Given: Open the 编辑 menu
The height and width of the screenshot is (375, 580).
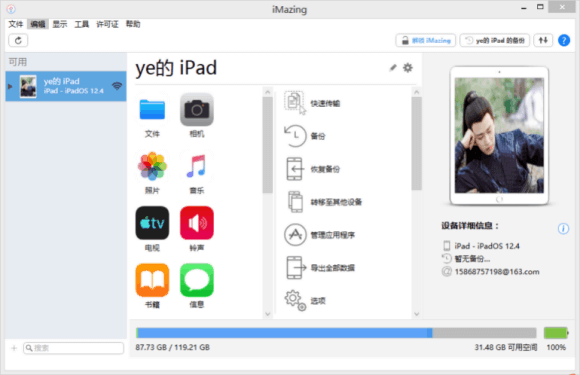Looking at the screenshot, I should tap(38, 24).
